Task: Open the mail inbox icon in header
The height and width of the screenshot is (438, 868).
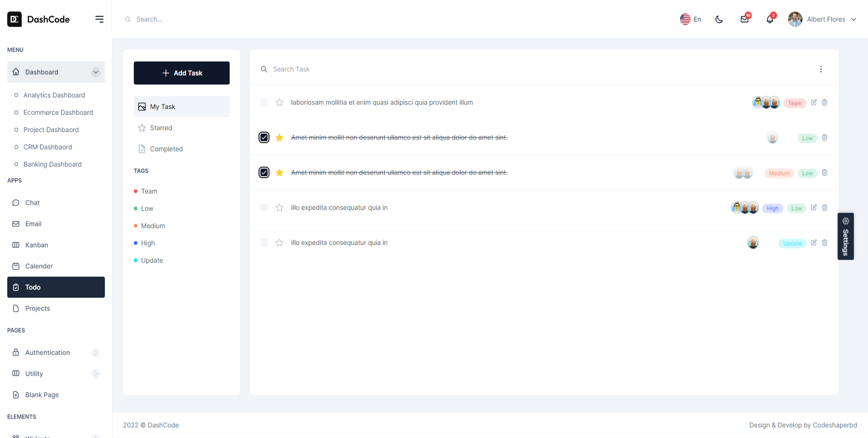Action: click(x=744, y=19)
